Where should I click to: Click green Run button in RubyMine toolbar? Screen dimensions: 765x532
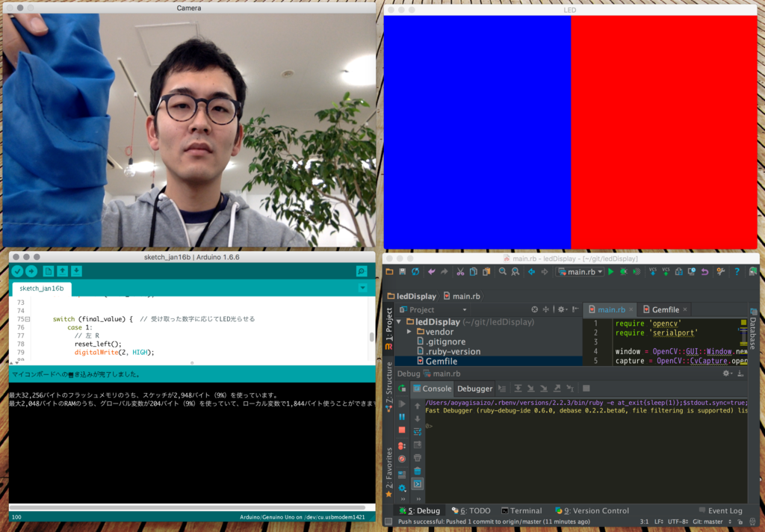click(611, 272)
